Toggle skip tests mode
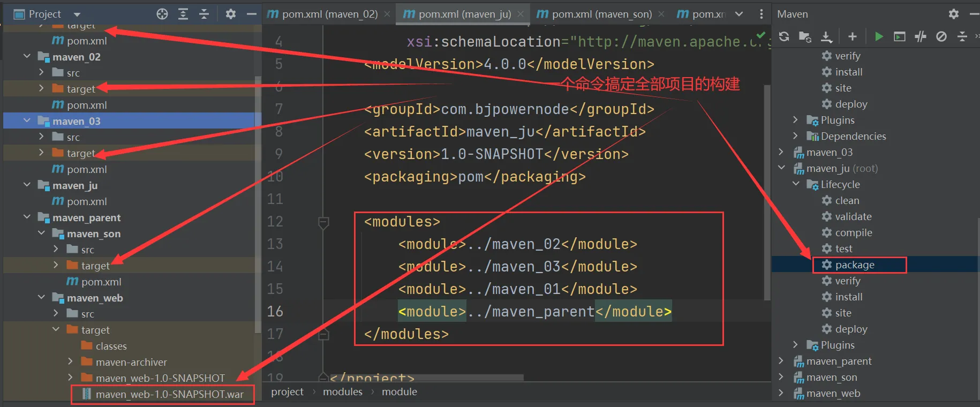980x407 pixels. [x=941, y=36]
